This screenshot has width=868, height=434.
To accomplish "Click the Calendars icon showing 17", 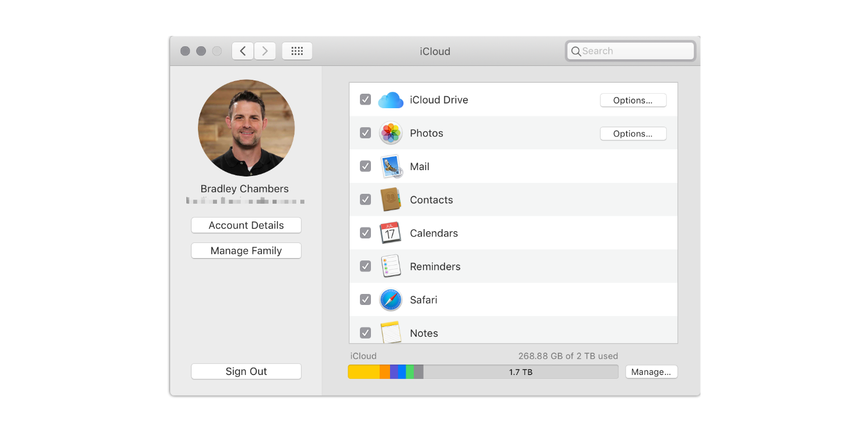I will 391,233.
